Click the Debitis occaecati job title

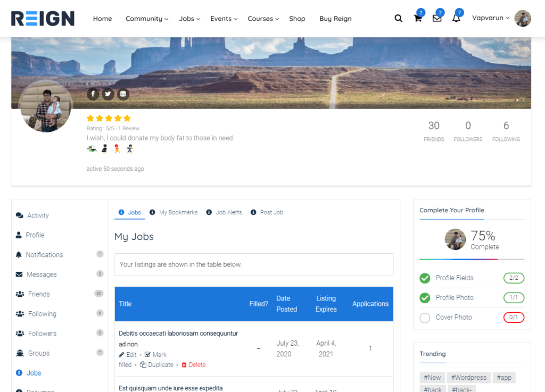(178, 338)
